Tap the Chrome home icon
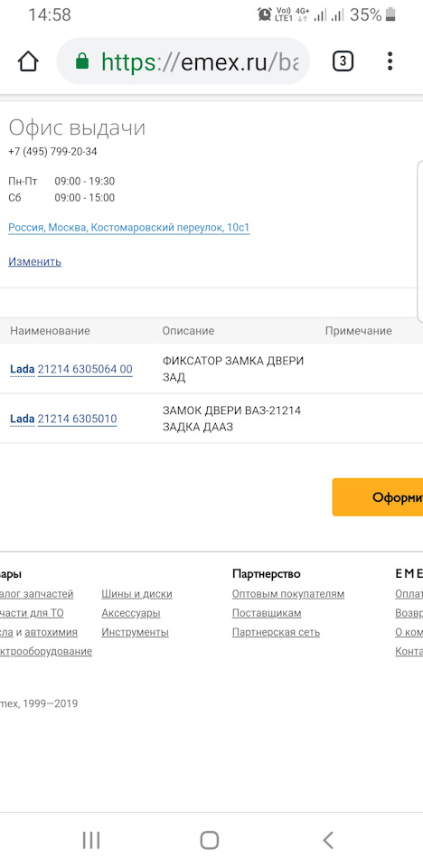This screenshot has width=423, height=868. [28, 61]
